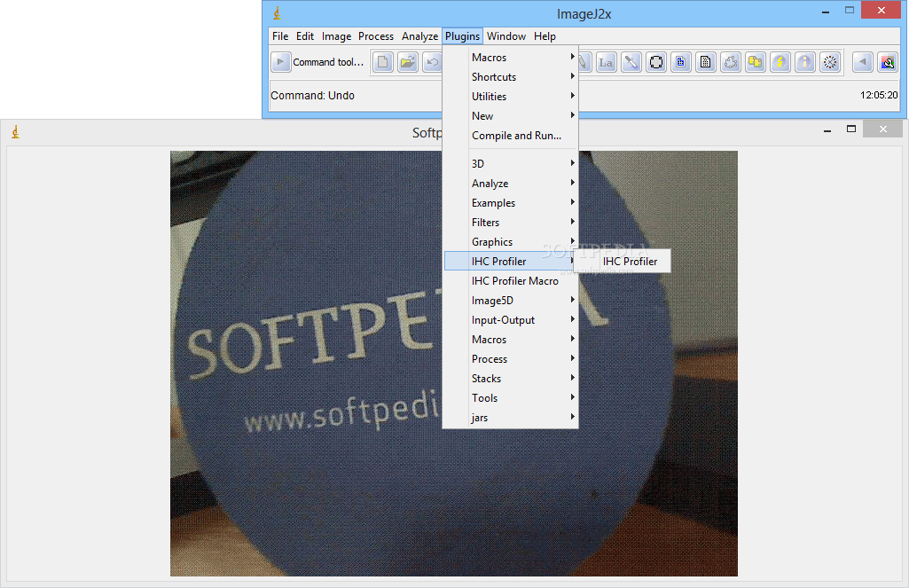The image size is (909, 588).
Task: Click the undo arrow toolbar icon
Action: coord(433,62)
